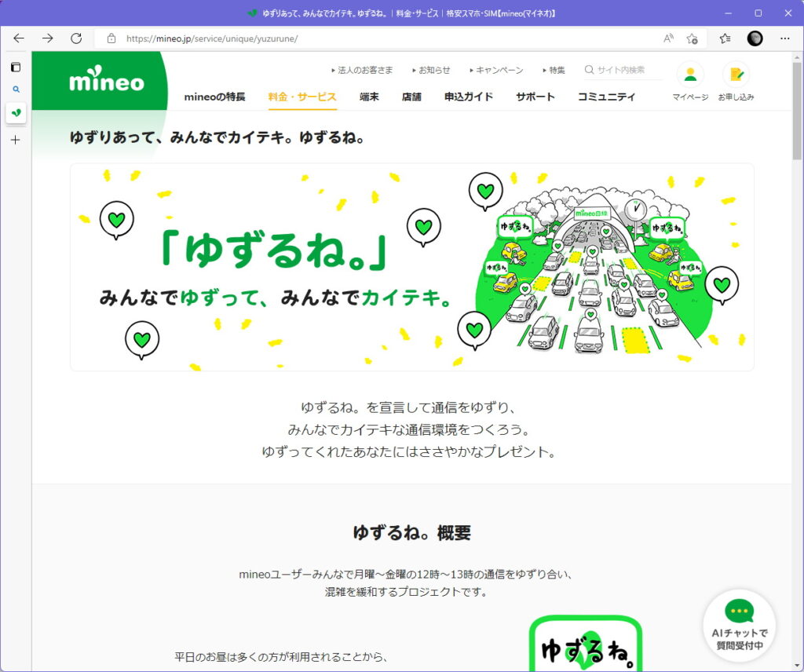
Task: Maximize the browser window
Action: coord(758,13)
